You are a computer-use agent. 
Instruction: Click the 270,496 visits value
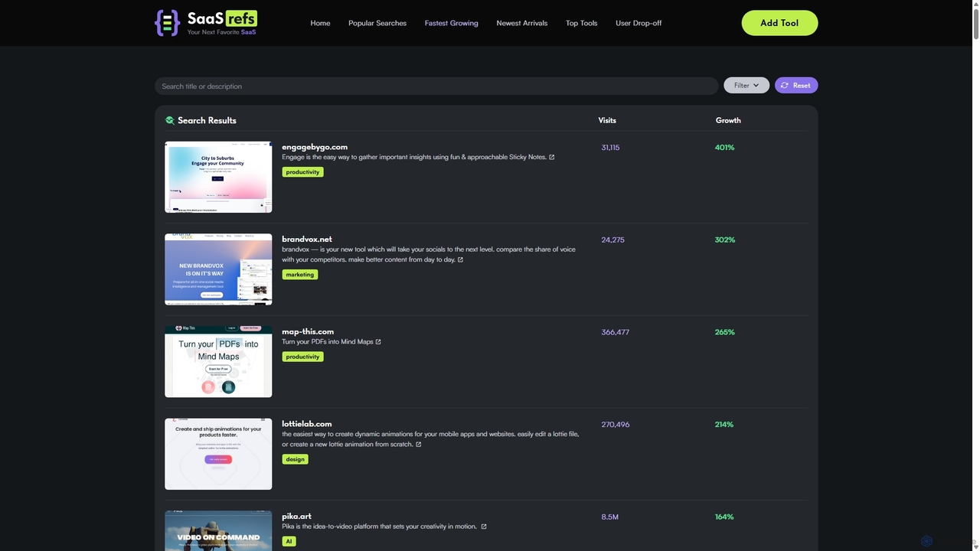tap(616, 425)
